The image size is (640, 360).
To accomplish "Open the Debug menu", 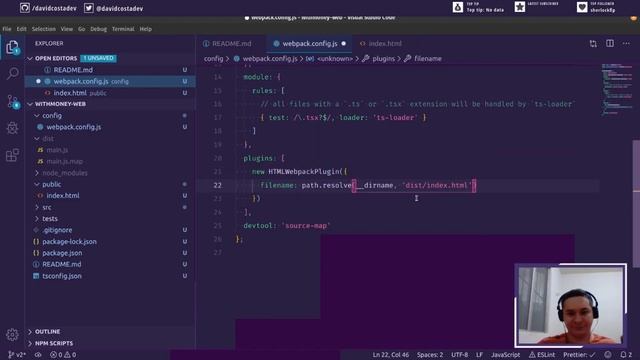I will 98,29.
